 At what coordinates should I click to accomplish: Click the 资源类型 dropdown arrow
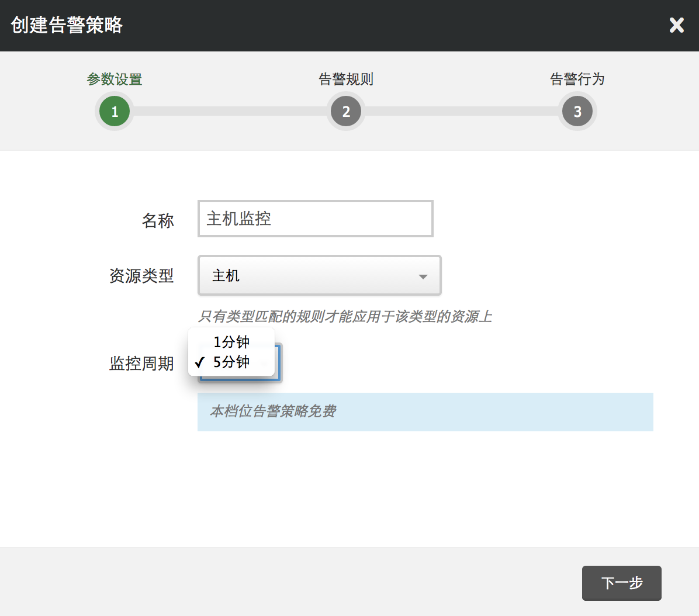click(x=423, y=276)
